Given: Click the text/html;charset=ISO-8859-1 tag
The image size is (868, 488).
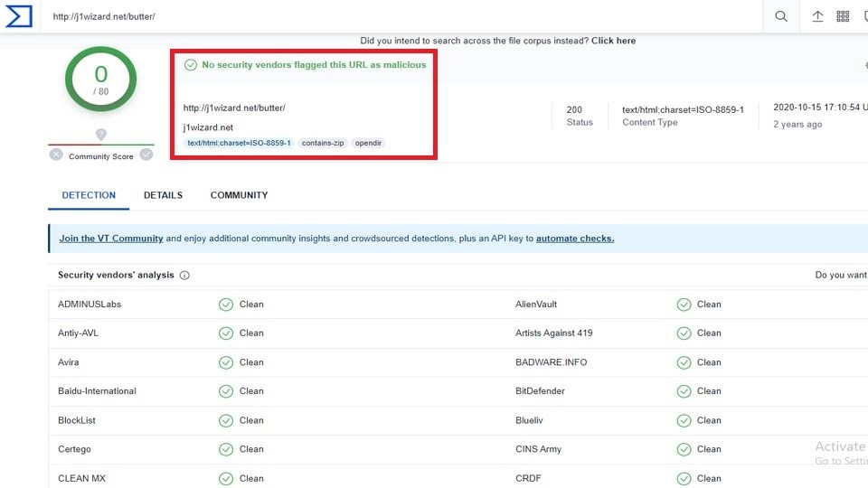Looking at the screenshot, I should (x=239, y=143).
